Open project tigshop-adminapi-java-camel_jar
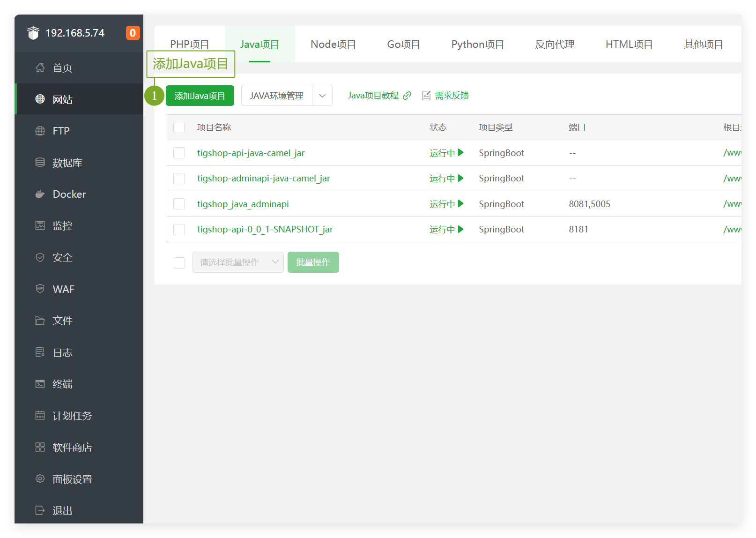 (x=264, y=179)
